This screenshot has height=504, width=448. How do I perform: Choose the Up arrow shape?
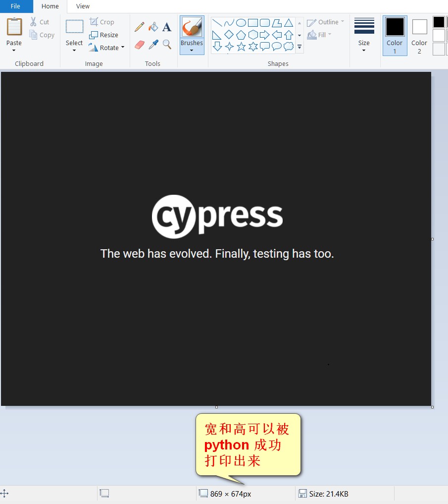(289, 35)
